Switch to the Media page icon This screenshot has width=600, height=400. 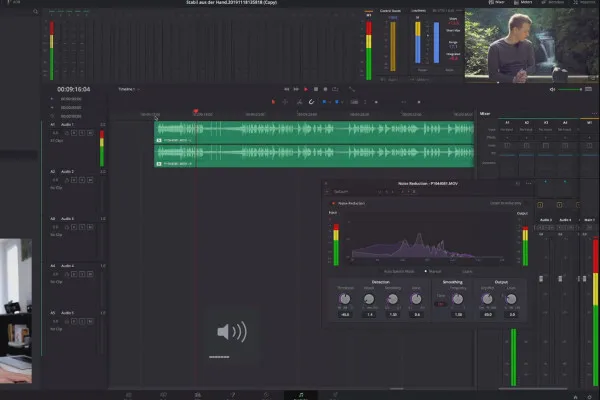tap(129, 395)
